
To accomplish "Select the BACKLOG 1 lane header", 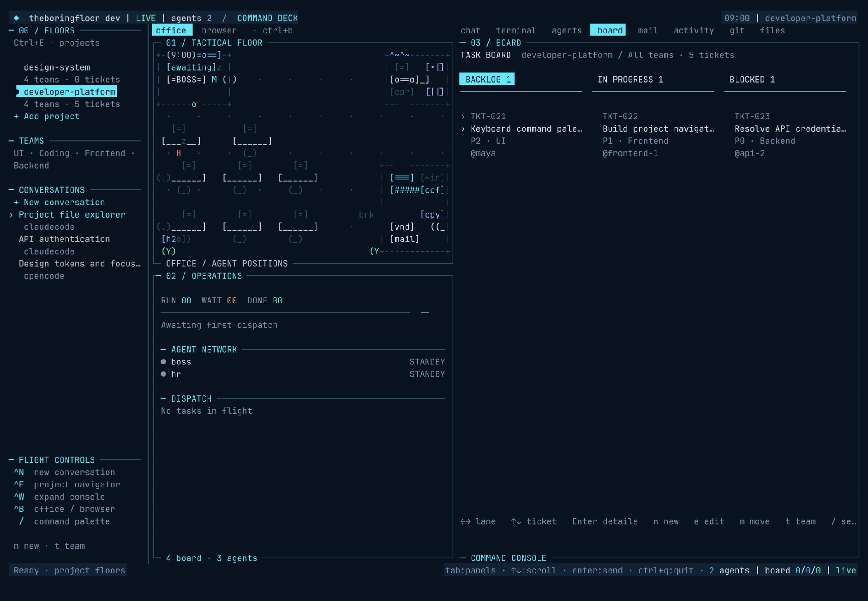I will [x=487, y=80].
